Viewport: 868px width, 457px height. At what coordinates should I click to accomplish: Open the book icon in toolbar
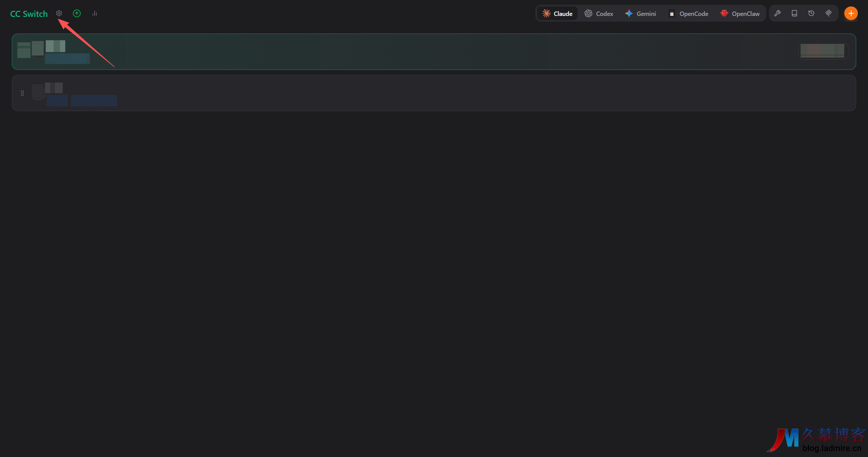tap(794, 14)
